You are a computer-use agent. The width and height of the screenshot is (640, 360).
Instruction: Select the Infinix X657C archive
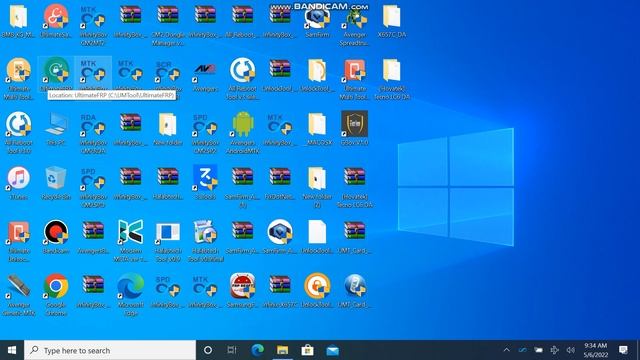280,291
